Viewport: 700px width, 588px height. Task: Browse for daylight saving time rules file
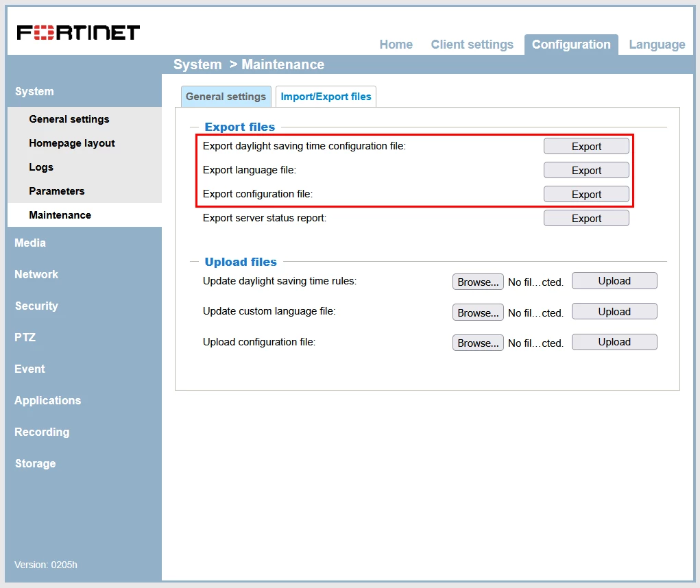coord(478,282)
